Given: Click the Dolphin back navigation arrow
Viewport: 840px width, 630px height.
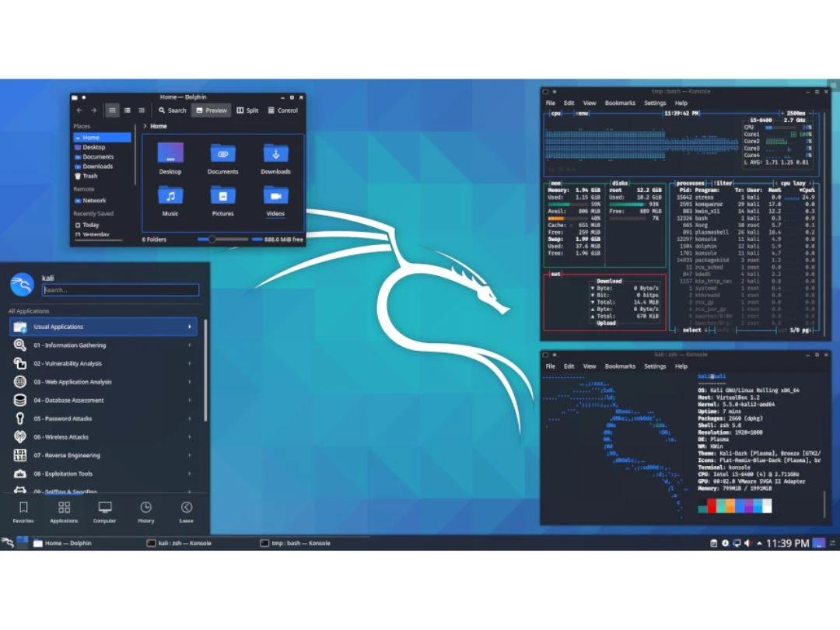Looking at the screenshot, I should click(79, 110).
